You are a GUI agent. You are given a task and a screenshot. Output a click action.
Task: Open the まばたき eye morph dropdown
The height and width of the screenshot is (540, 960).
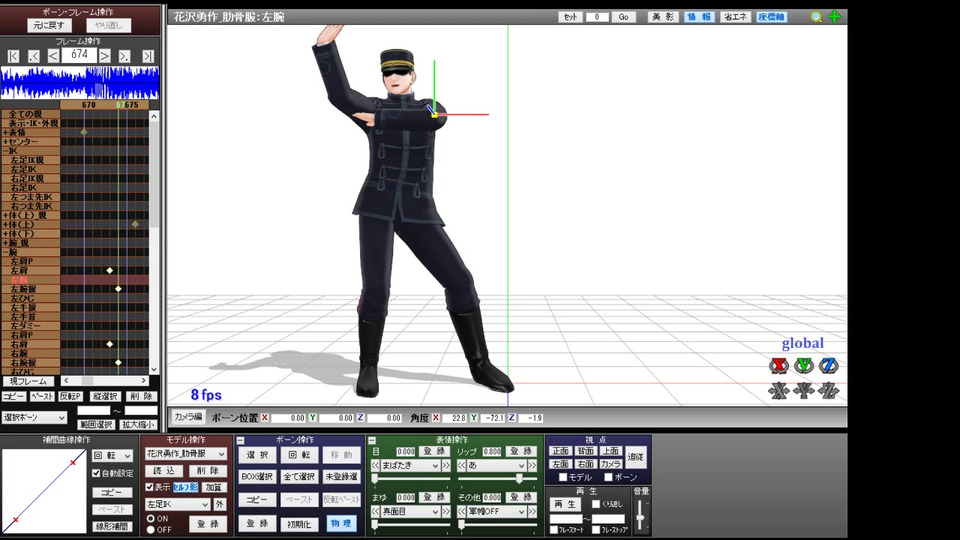410,466
